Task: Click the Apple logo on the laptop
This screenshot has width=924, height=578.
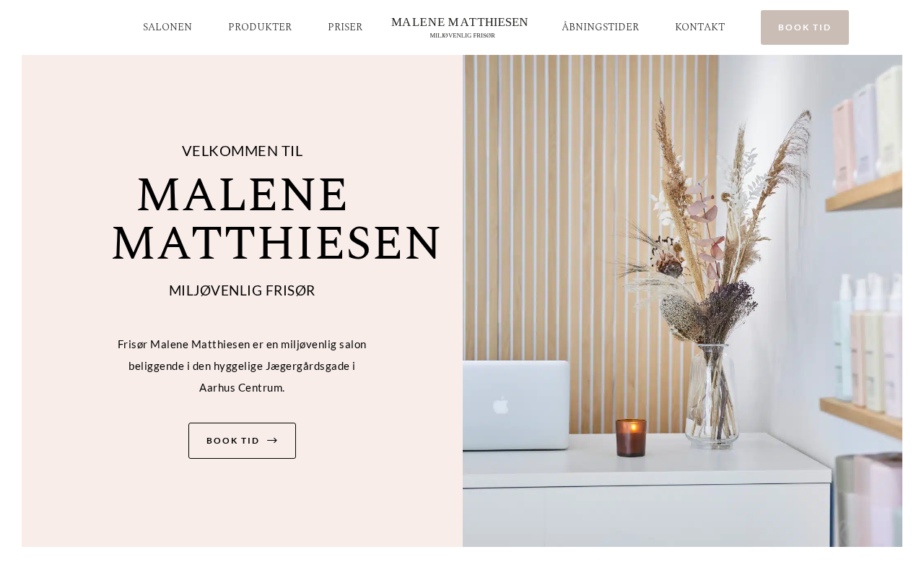Action: click(x=500, y=405)
